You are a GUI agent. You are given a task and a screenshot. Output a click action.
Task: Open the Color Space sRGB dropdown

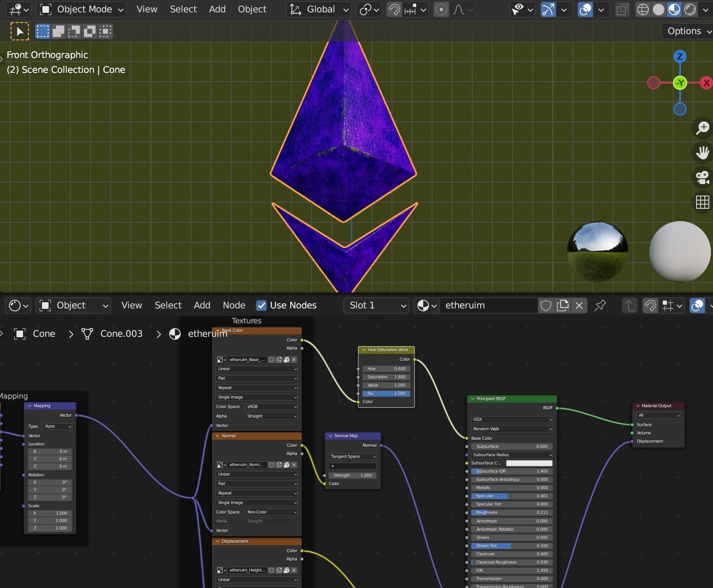[x=271, y=407]
